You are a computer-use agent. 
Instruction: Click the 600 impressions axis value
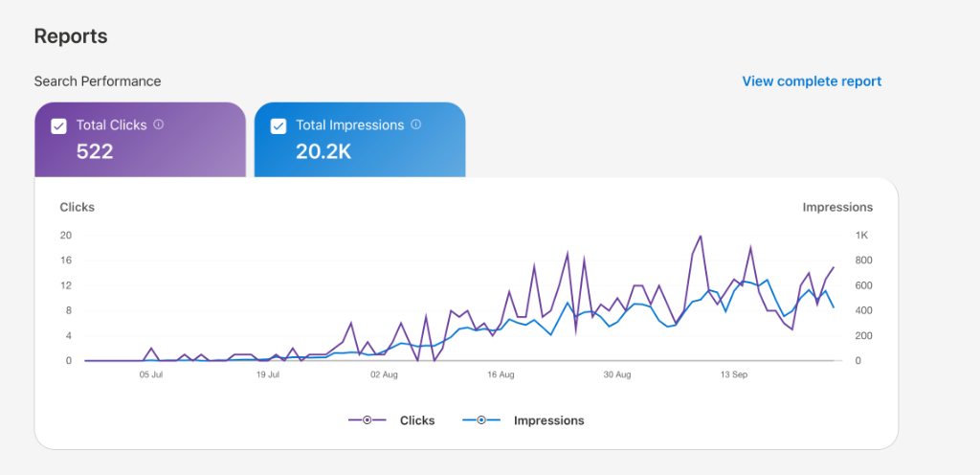tap(864, 285)
